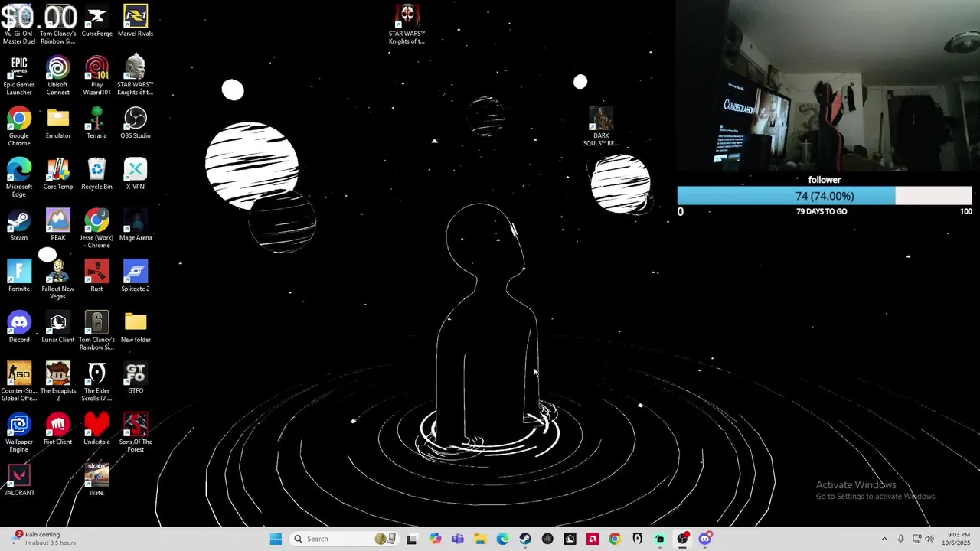Click the webcam overlay thumbnail
Image resolution: width=980 pixels, height=551 pixels.
coord(828,86)
